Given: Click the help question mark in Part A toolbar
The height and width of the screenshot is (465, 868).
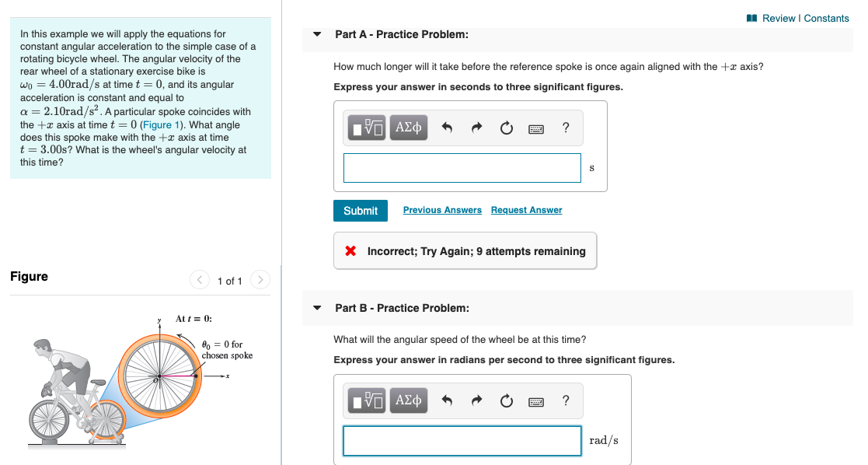Looking at the screenshot, I should [565, 128].
